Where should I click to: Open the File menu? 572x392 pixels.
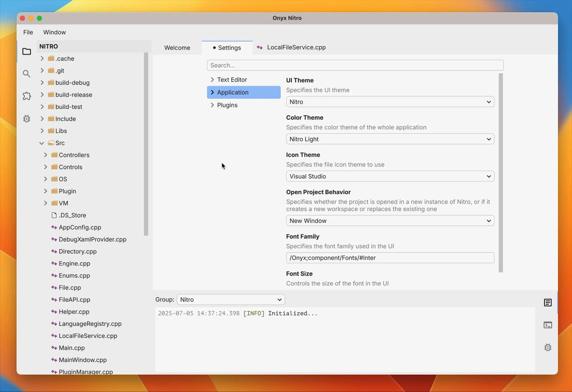point(28,32)
